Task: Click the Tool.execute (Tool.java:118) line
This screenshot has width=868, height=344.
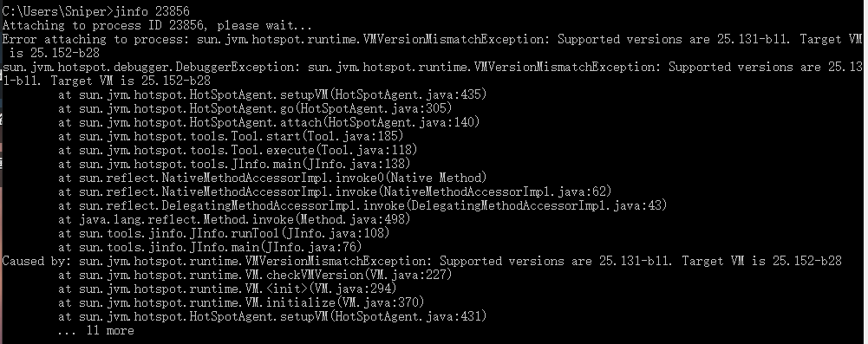Action: pyautogui.click(x=238, y=150)
